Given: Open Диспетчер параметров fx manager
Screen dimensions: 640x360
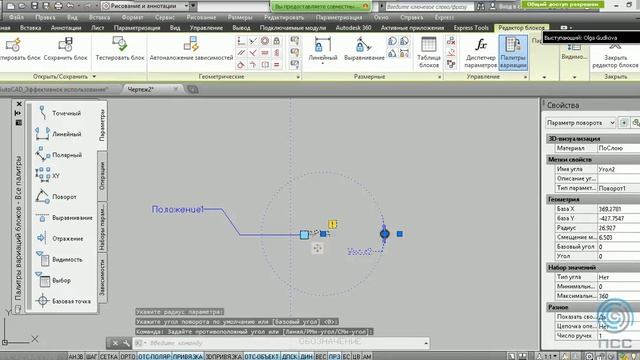Looking at the screenshot, I should point(481,52).
